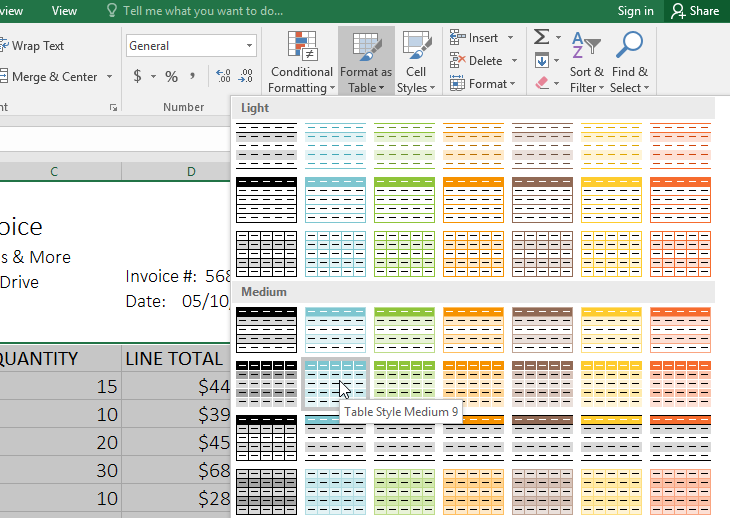730x518 pixels.
Task: Expand the Insert cells dropdown arrow
Action: (510, 38)
